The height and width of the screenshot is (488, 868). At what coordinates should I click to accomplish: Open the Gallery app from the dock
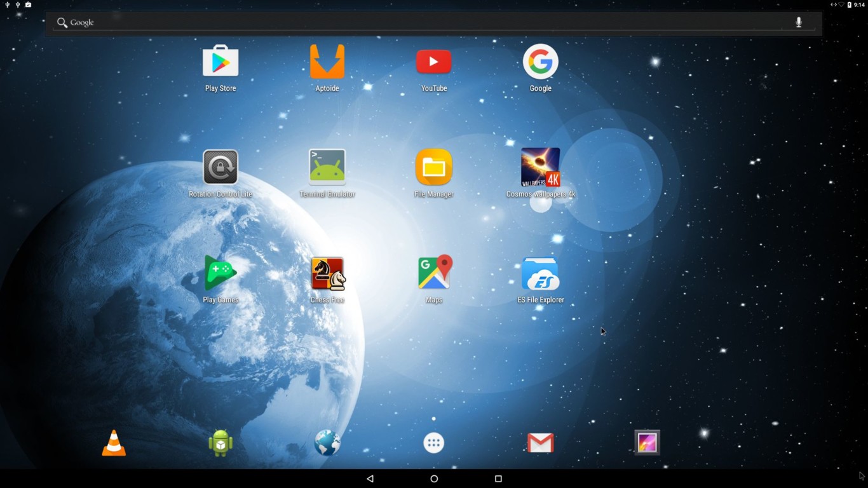point(648,442)
